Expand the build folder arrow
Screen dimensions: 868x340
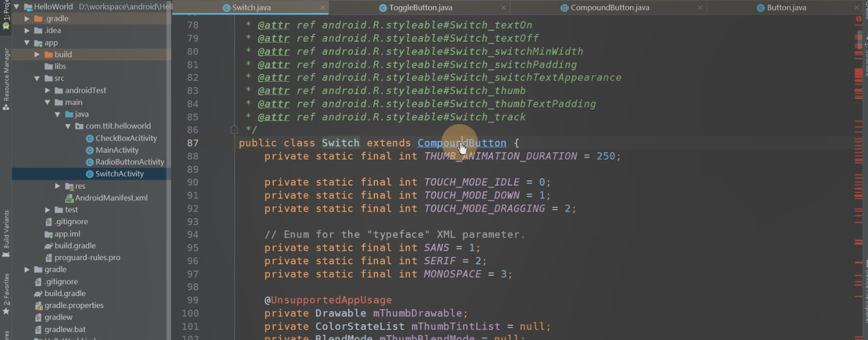[x=37, y=54]
